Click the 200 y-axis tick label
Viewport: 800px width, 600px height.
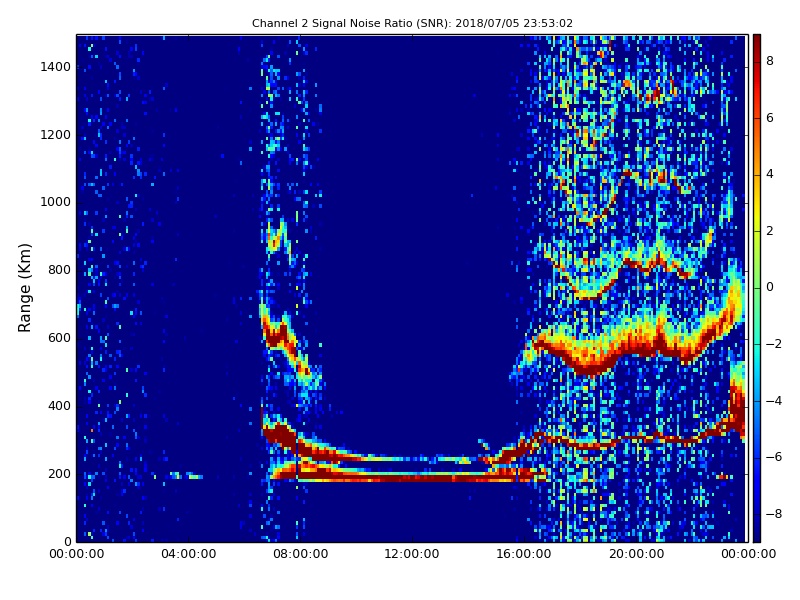[x=59, y=473]
